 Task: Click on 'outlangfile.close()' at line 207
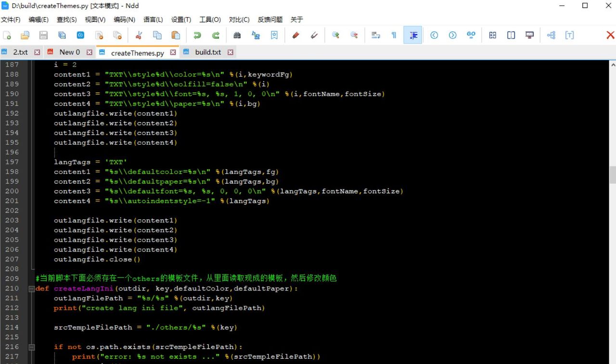point(97,259)
